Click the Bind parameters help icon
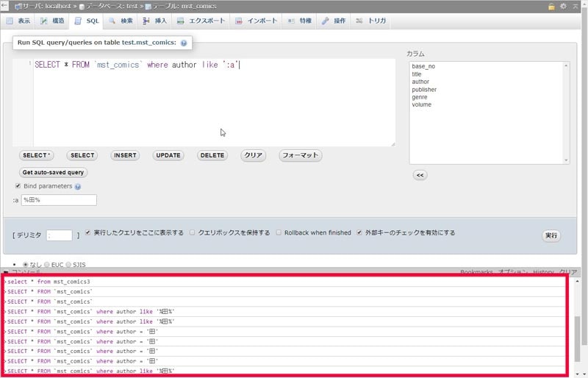The width and height of the screenshot is (588, 378). [78, 187]
